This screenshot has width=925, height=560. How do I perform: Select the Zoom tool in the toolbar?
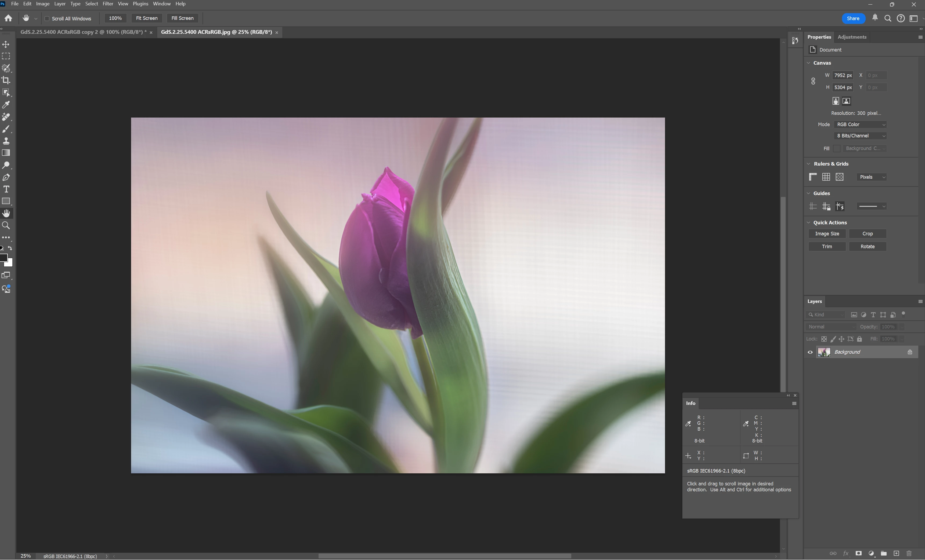tap(6, 225)
